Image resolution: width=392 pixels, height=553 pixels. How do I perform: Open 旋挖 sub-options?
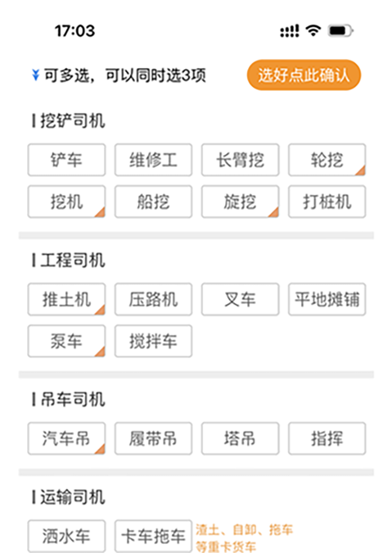click(240, 202)
